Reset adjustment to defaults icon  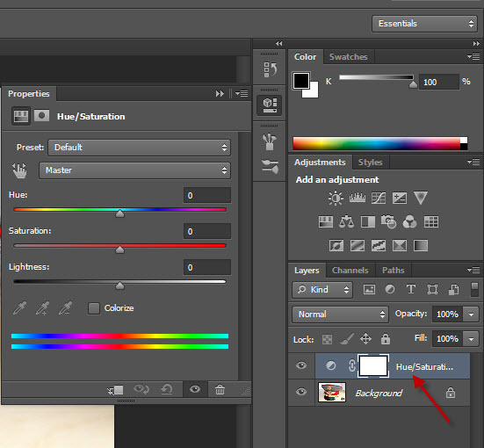point(167,390)
